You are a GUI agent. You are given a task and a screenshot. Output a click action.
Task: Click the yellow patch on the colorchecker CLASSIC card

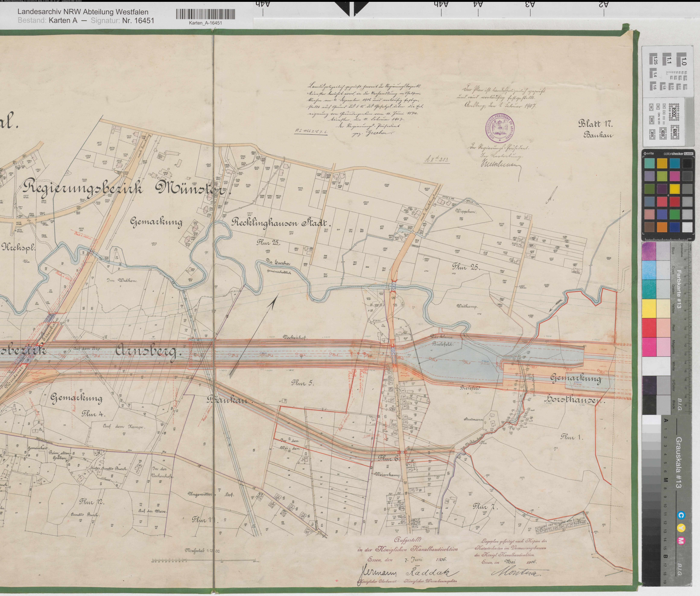point(675,189)
